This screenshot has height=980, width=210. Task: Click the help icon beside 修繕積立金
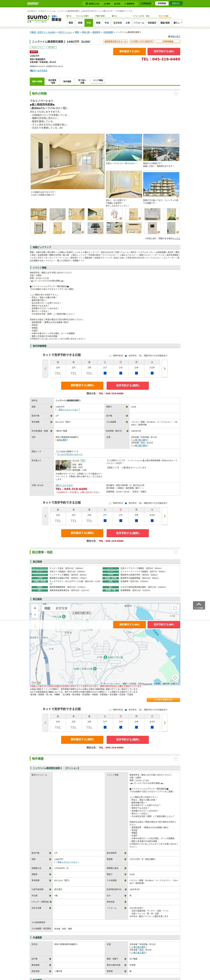pos(50,868)
